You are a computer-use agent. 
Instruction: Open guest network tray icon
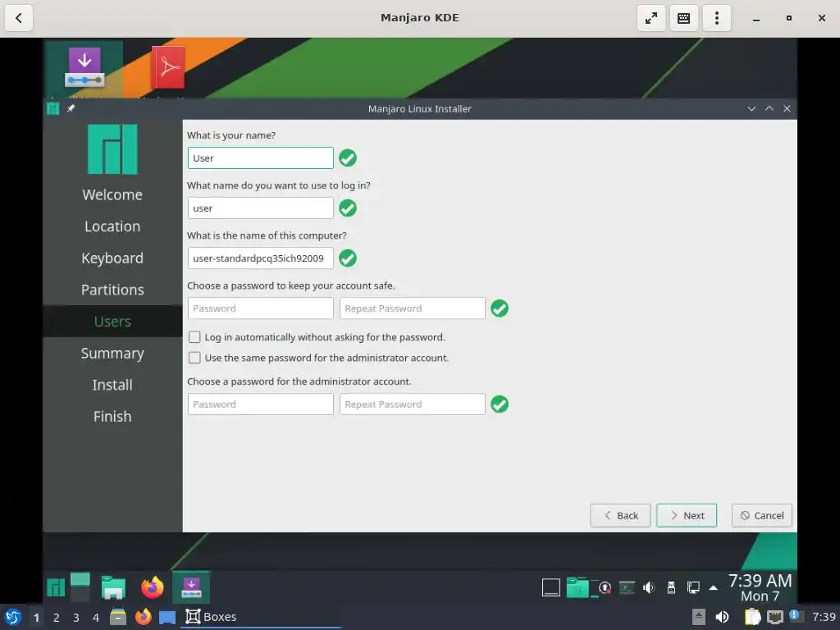click(x=693, y=587)
